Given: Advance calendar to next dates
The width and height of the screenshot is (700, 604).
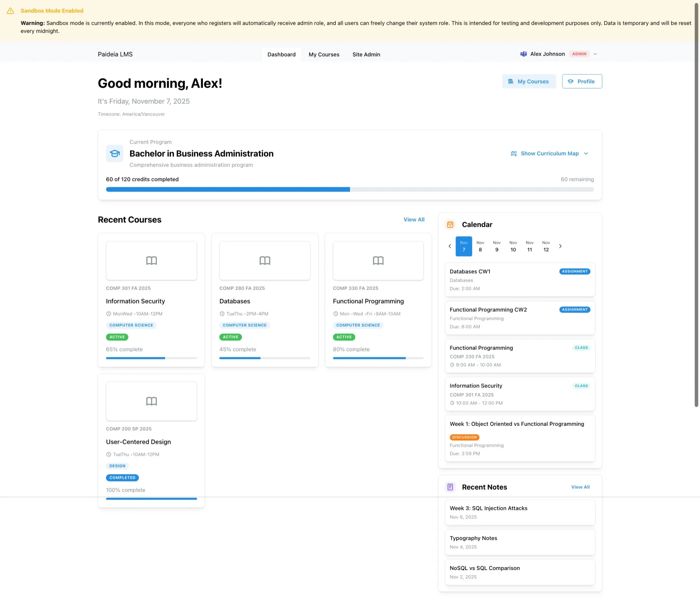Looking at the screenshot, I should [560, 246].
